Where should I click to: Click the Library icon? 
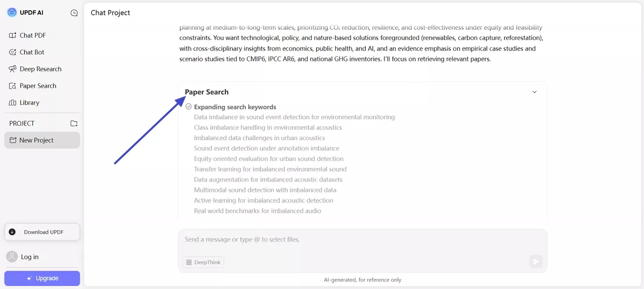pyautogui.click(x=13, y=102)
